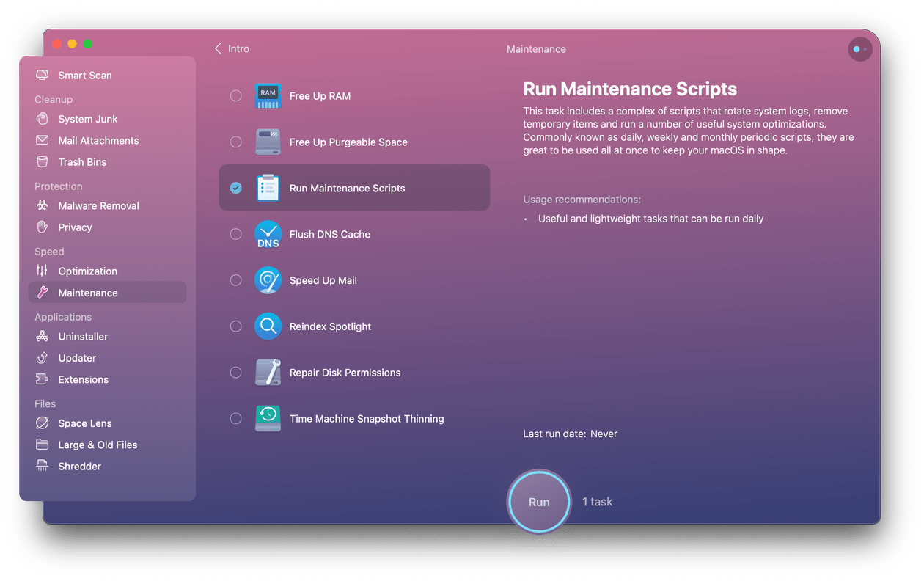Click the Mail Attachments envelope icon

(43, 140)
